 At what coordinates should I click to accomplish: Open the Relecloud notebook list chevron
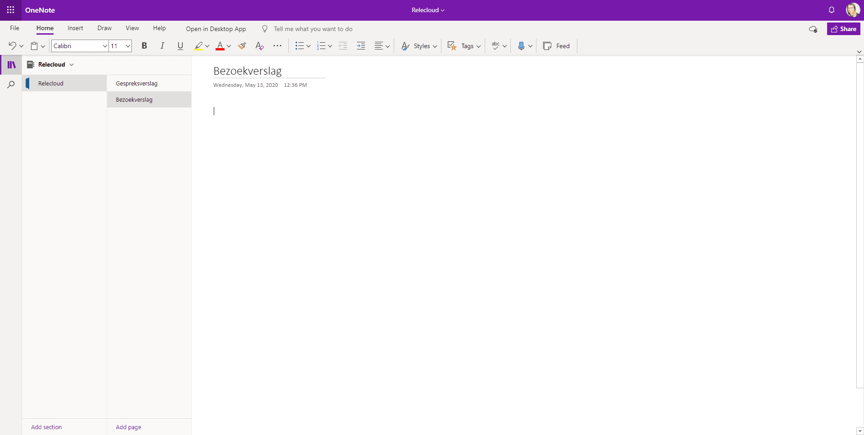pyautogui.click(x=72, y=65)
